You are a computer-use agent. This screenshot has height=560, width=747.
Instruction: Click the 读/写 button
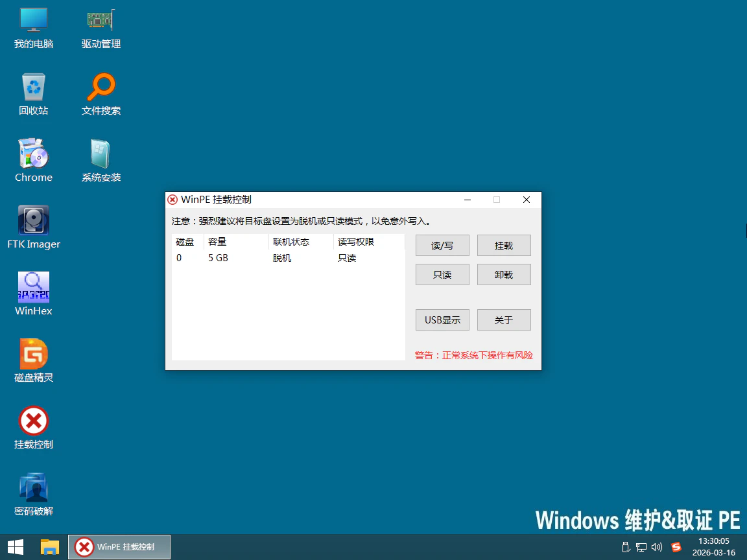tap(442, 246)
